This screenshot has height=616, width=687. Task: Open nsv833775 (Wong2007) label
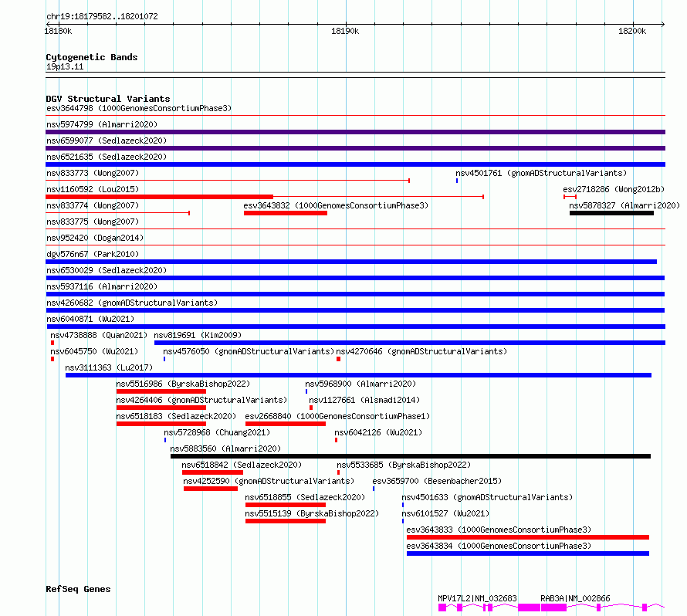(x=93, y=222)
